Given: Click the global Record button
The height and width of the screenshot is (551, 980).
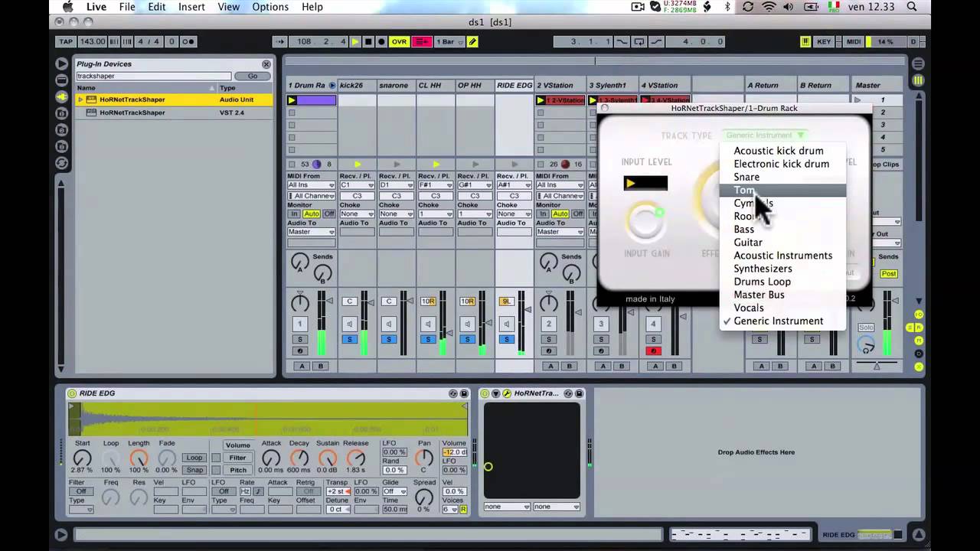Looking at the screenshot, I should pos(381,41).
